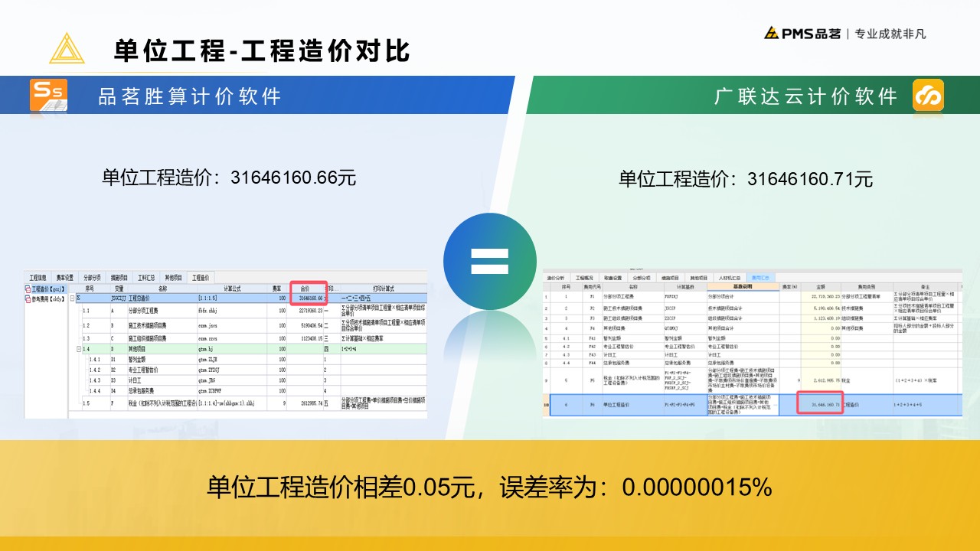Click 计算公式 column header
The height and width of the screenshot is (551, 980).
coord(232,289)
